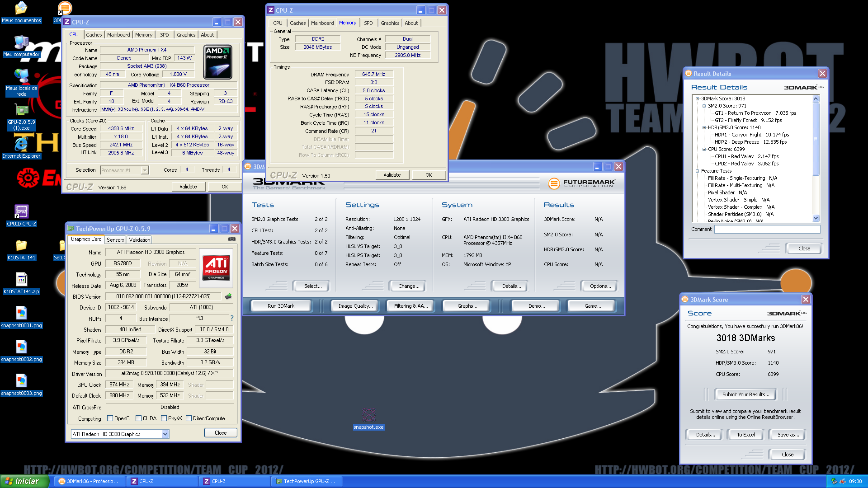The image size is (868, 488).
Task: Switch to Mainboard tab in left CPU-Z
Action: [118, 35]
